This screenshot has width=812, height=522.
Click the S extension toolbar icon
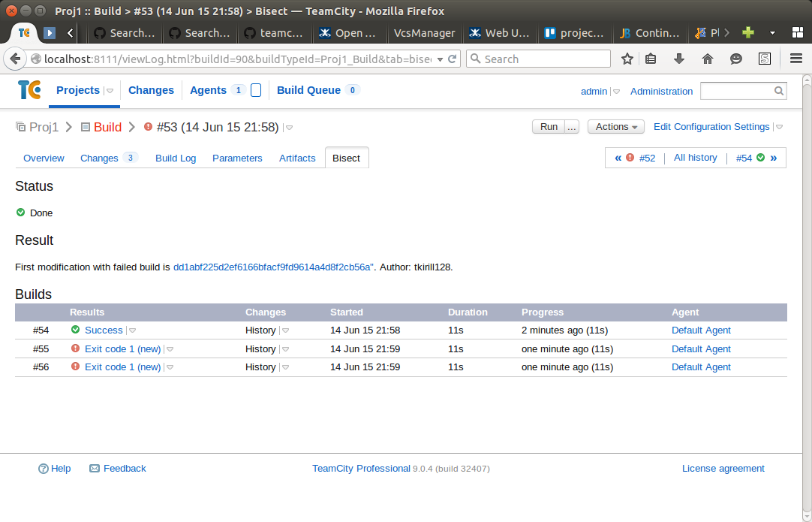[765, 59]
